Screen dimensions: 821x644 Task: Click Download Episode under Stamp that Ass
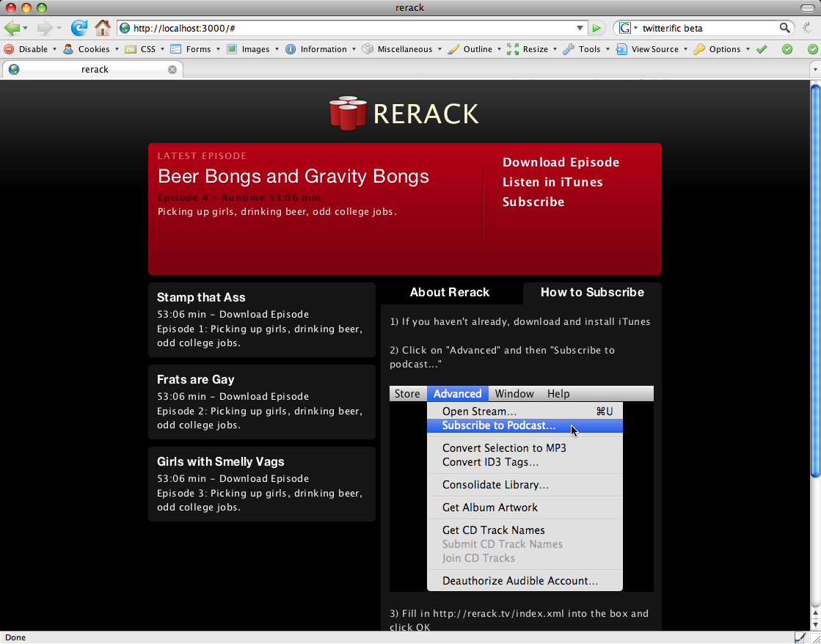pyautogui.click(x=264, y=314)
